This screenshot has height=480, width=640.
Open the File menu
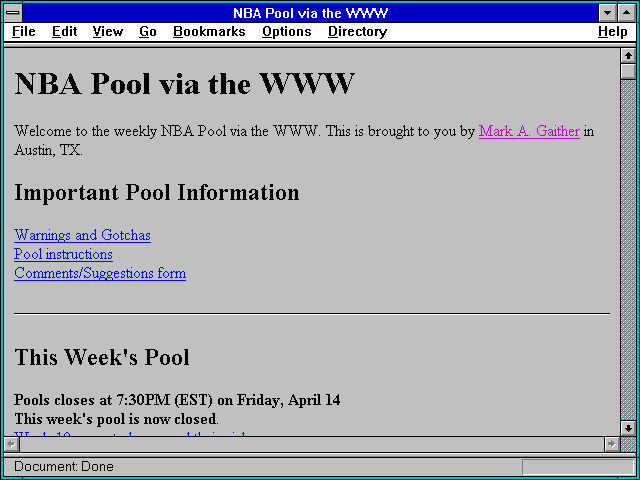coord(24,32)
